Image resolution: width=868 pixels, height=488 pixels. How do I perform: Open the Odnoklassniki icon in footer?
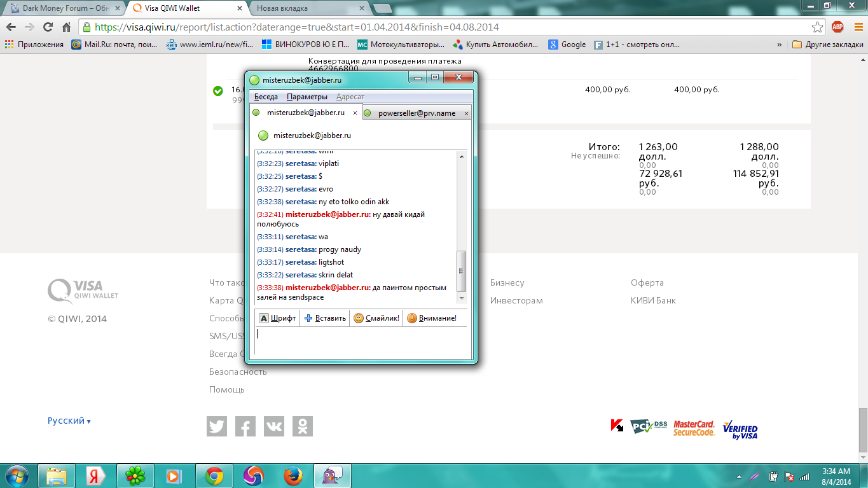(303, 426)
